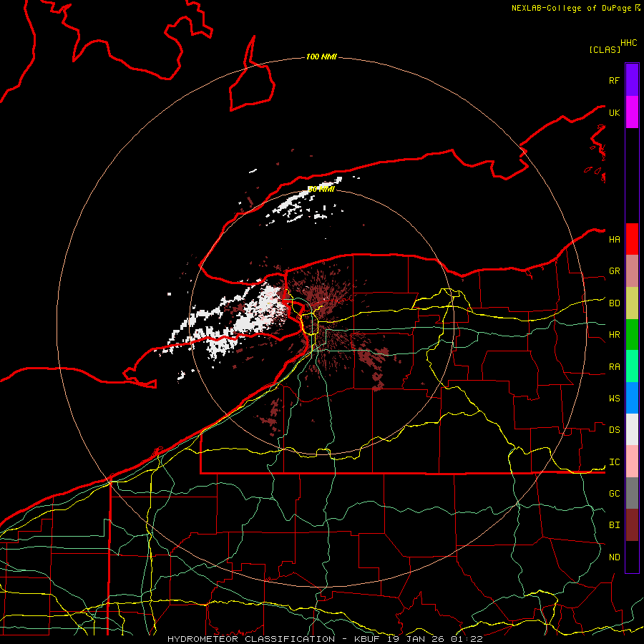Viewport: 644px width, 644px height.
Task: Click the 01:22 time stamp
Action: pyautogui.click(x=466, y=639)
